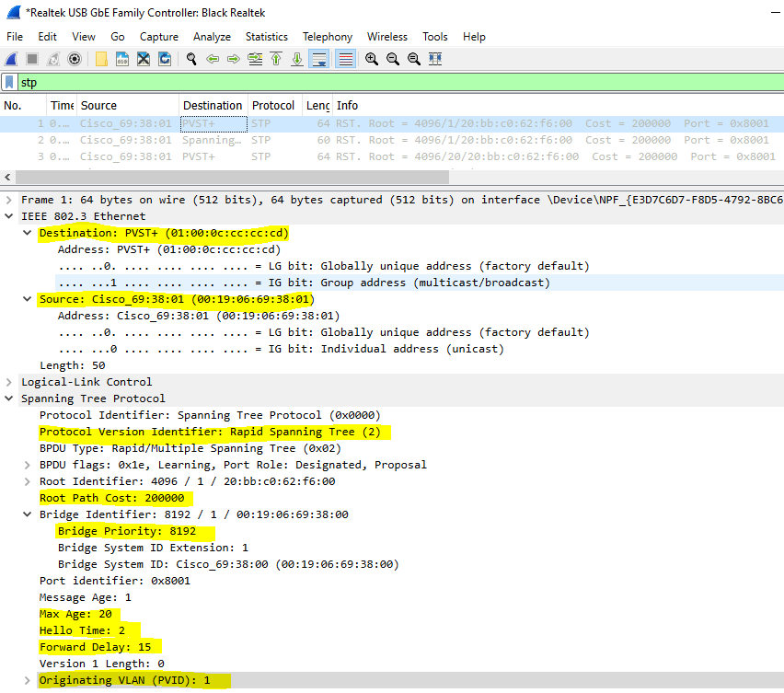Collapse the Source Cisco_69:38:01 subtree
Image resolution: width=784 pixels, height=693 pixels.
pos(28,299)
